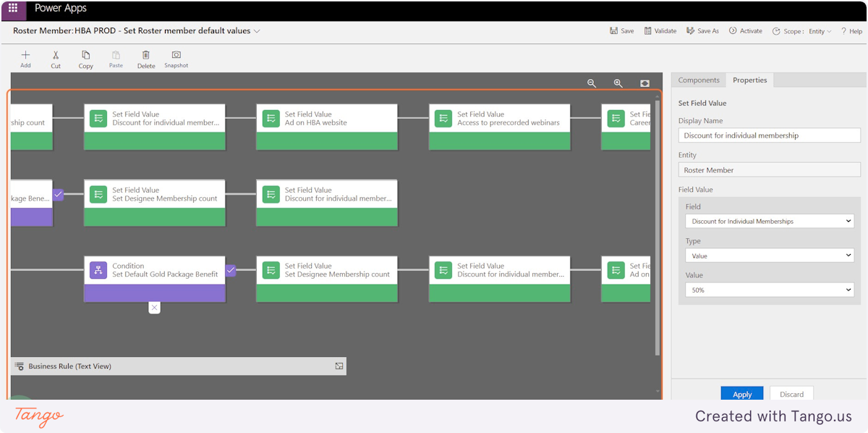Edit the Display Name input field
Viewport: 868px width, 433px height.
tap(769, 135)
